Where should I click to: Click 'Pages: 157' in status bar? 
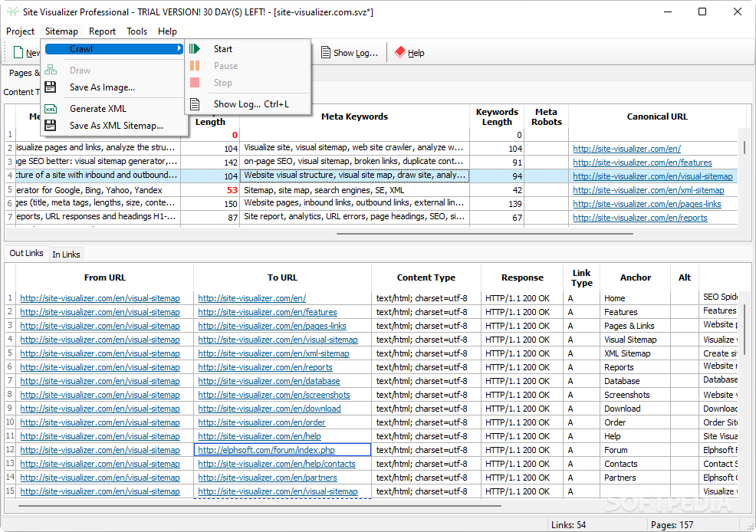(x=672, y=525)
